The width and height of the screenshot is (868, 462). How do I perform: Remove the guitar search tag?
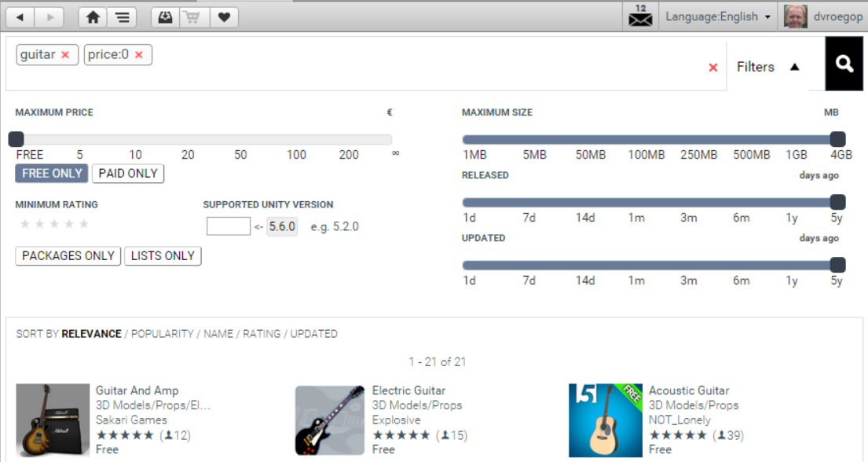[65, 55]
